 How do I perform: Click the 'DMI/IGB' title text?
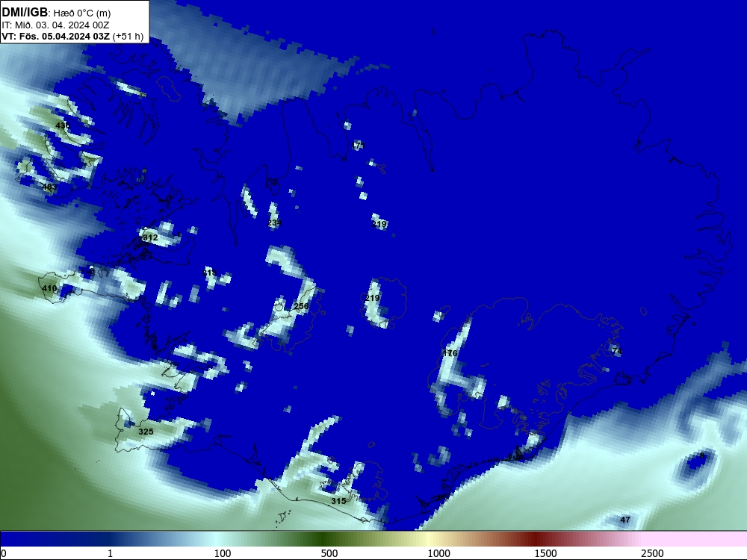[x=25, y=13]
